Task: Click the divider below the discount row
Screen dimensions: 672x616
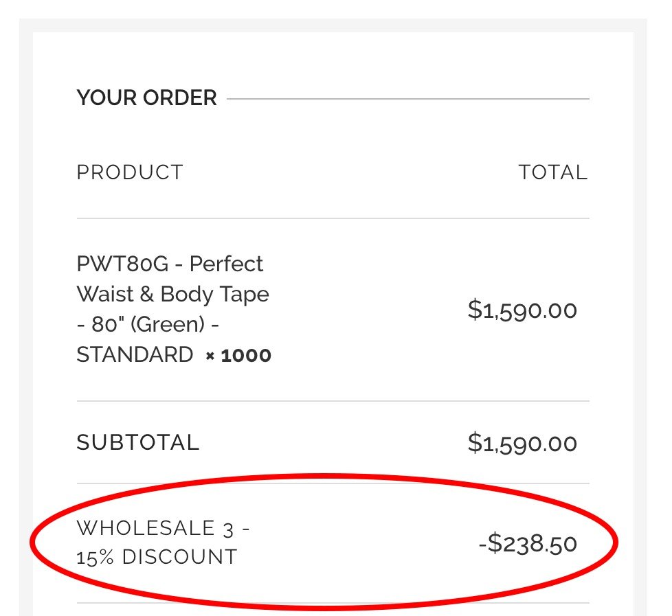Action: pos(333,603)
